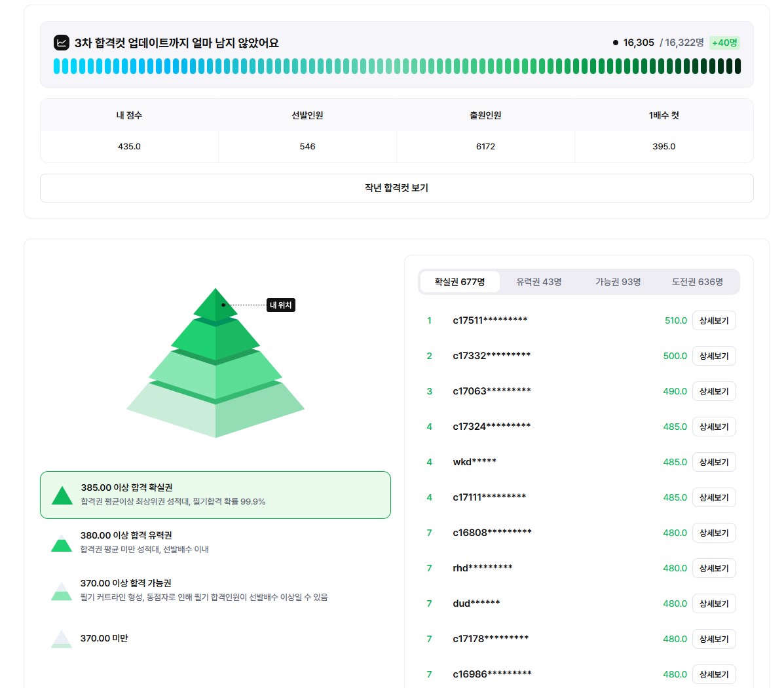Click the 490.0 score in ranking list
Image resolution: width=784 pixels, height=688 pixels.
675,391
